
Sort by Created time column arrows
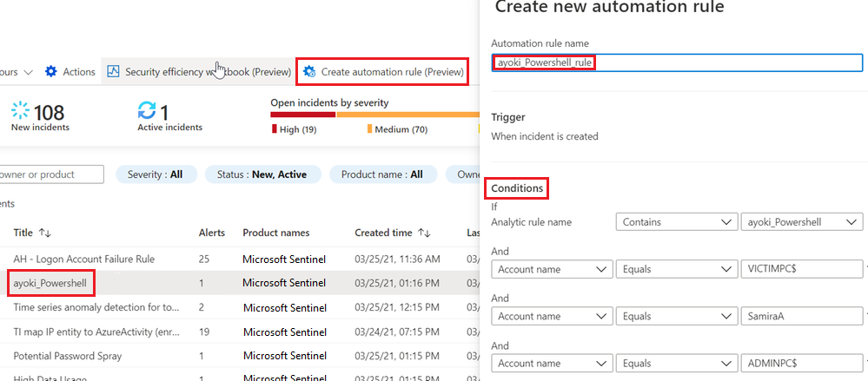(x=426, y=233)
